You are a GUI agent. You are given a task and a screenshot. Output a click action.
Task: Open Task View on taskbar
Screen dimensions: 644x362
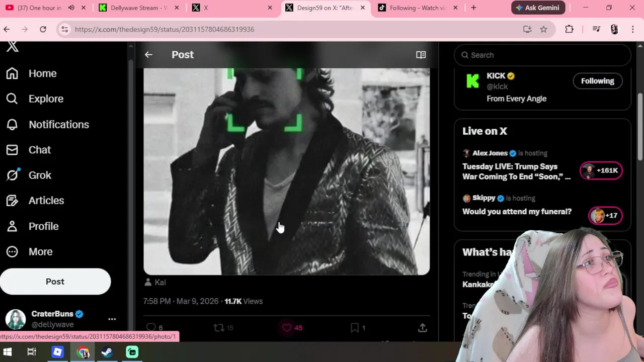click(x=32, y=352)
